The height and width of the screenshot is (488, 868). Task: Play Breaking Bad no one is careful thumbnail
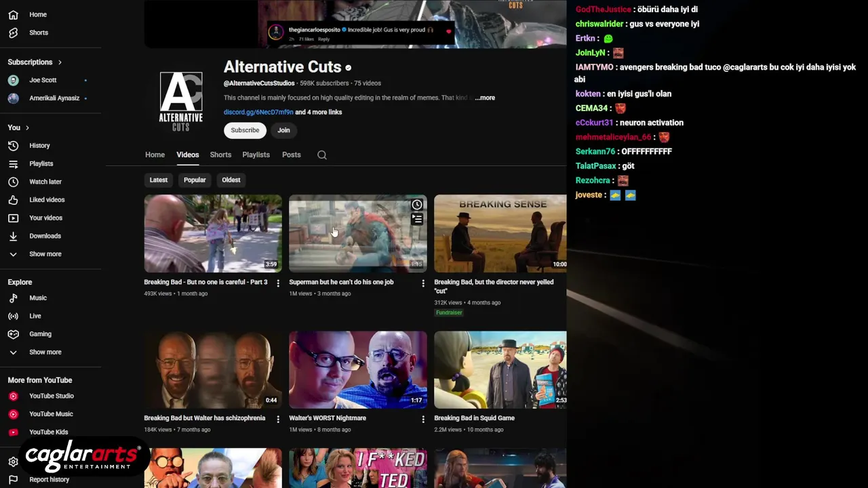[x=213, y=234]
